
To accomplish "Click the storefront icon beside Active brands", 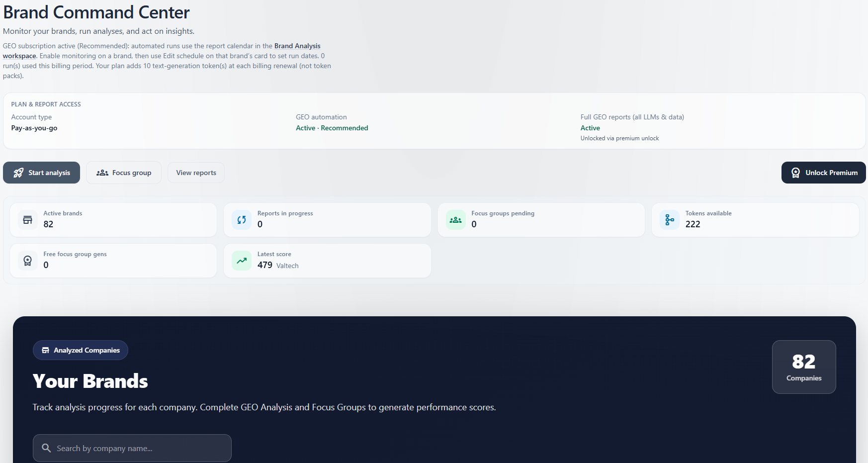I will pyautogui.click(x=28, y=219).
